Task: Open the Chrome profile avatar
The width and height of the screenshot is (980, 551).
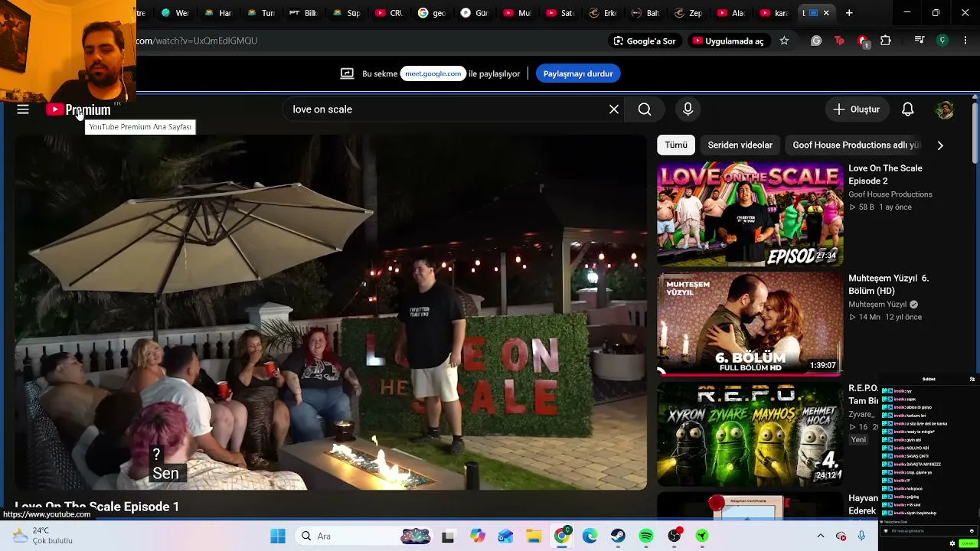Action: (942, 41)
